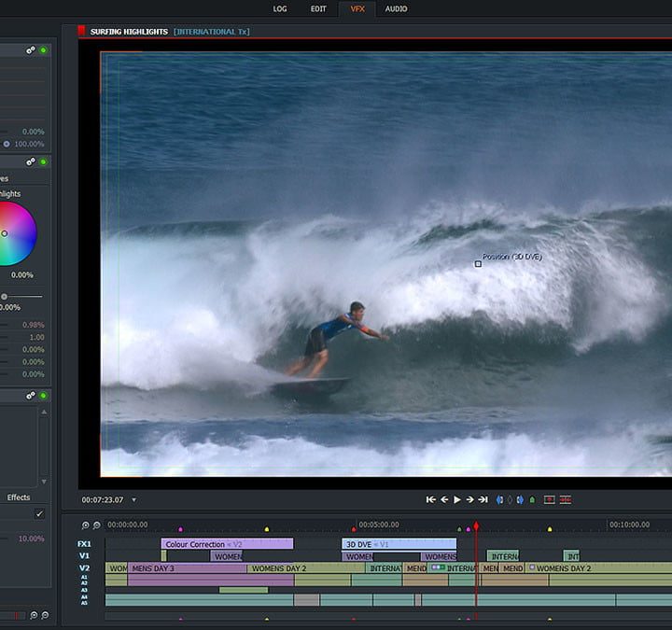Click the red Delete edit icon
The width and height of the screenshot is (672, 630).
click(566, 500)
